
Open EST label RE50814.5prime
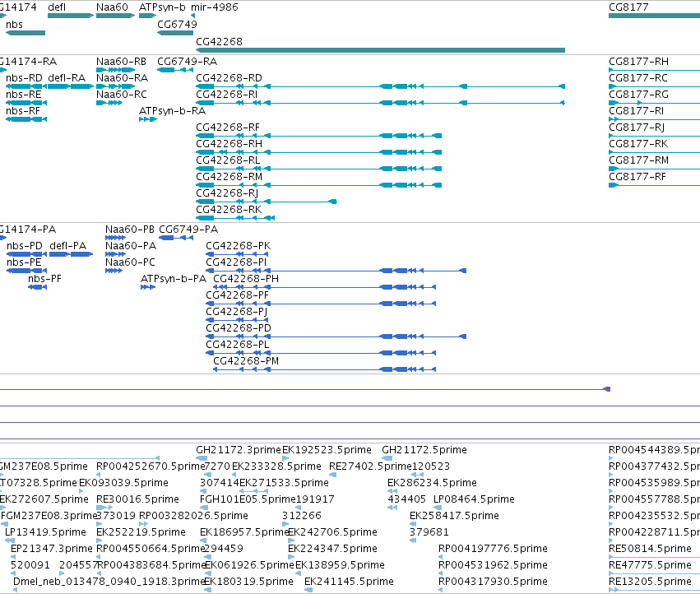[650, 549]
